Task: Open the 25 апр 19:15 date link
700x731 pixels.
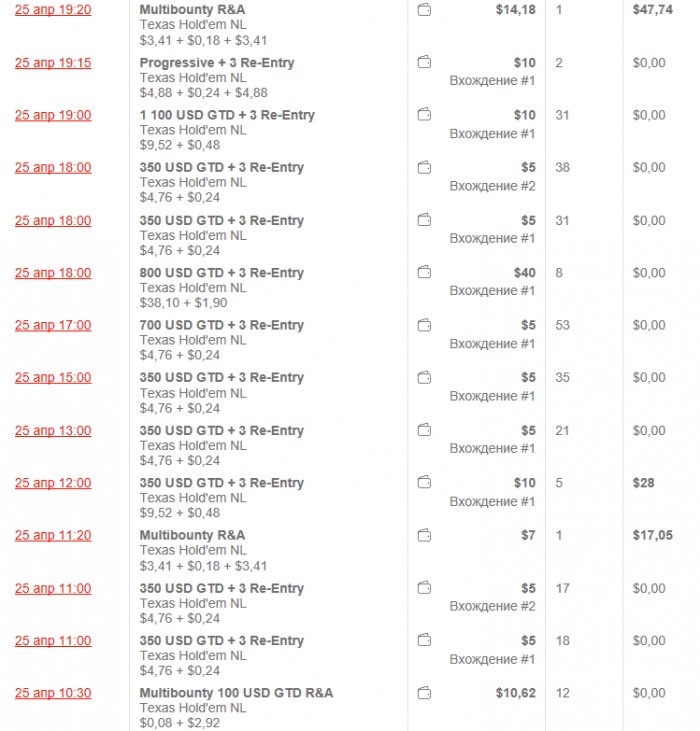Action: 53,63
